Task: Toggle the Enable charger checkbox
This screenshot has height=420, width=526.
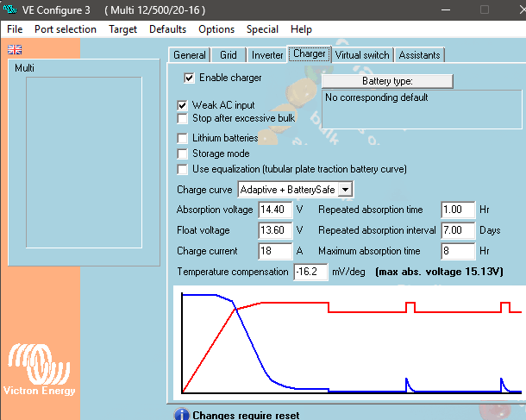Action: pos(189,78)
